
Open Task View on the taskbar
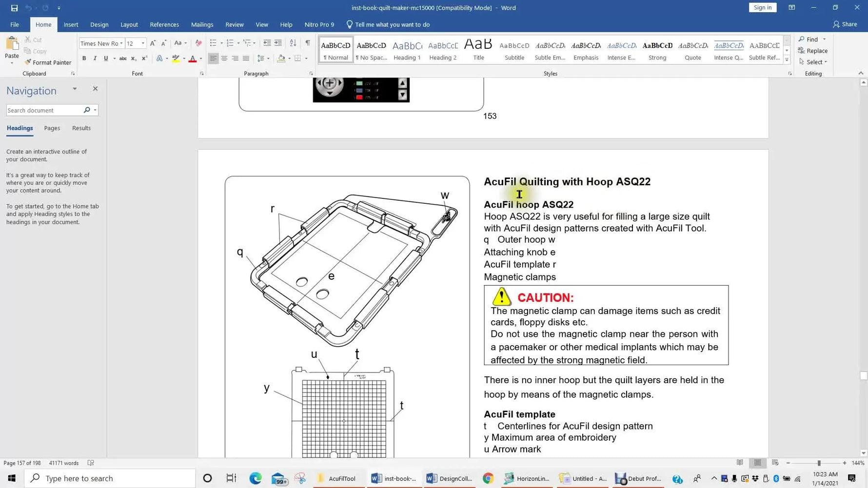pyautogui.click(x=231, y=478)
